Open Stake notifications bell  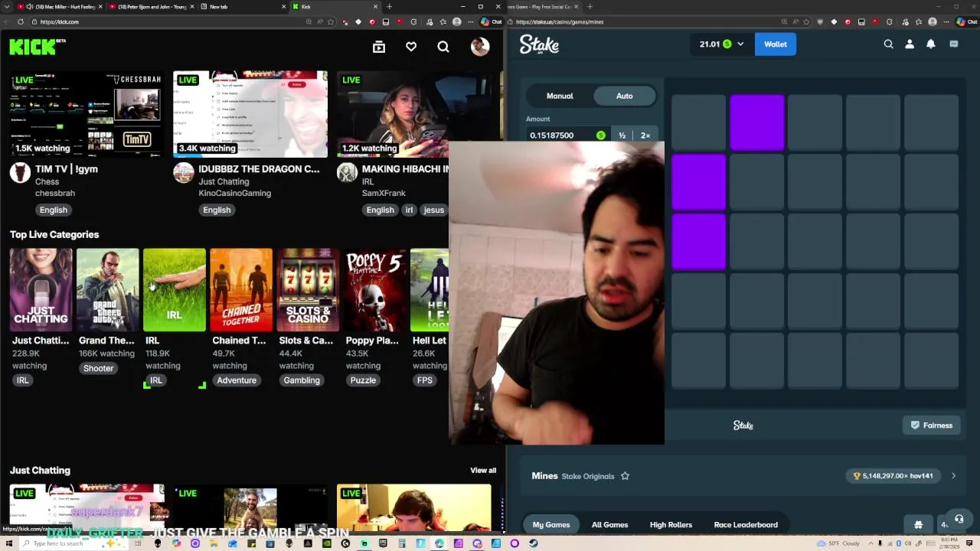pyautogui.click(x=931, y=44)
